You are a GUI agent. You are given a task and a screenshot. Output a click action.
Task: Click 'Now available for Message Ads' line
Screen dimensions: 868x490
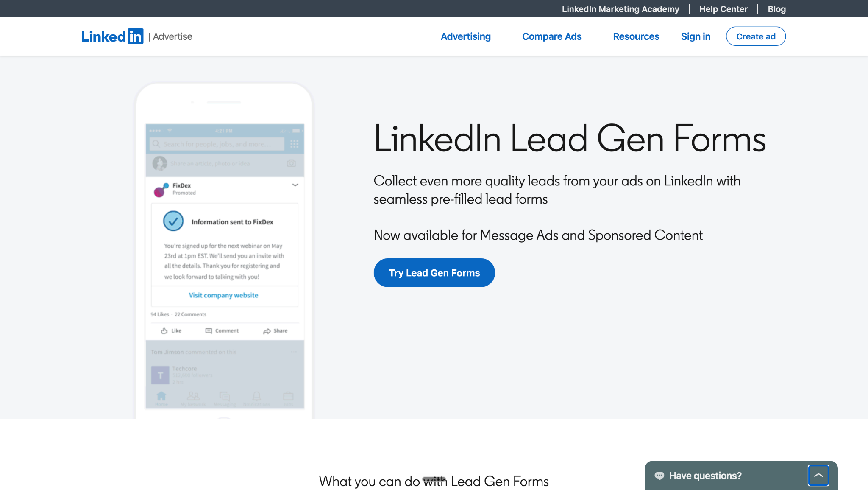coord(538,235)
